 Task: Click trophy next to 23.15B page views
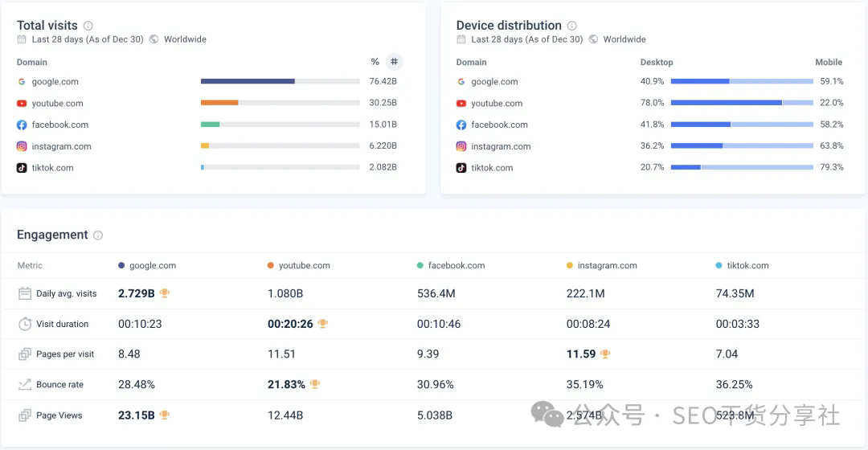pos(165,415)
